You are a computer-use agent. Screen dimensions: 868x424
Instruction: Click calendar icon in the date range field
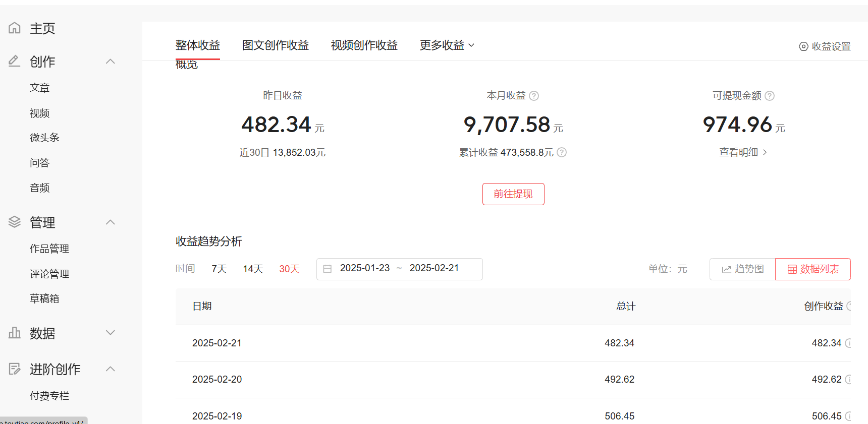tap(328, 269)
